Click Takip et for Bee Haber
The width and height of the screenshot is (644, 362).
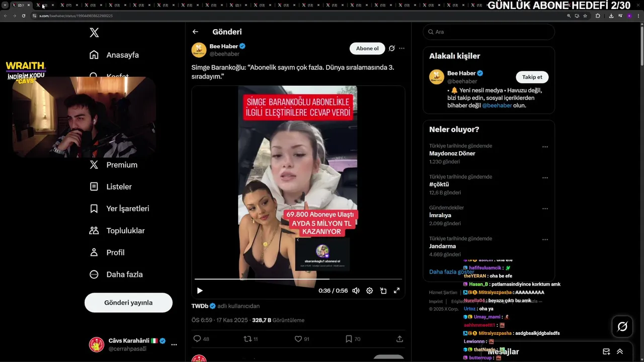tap(532, 77)
